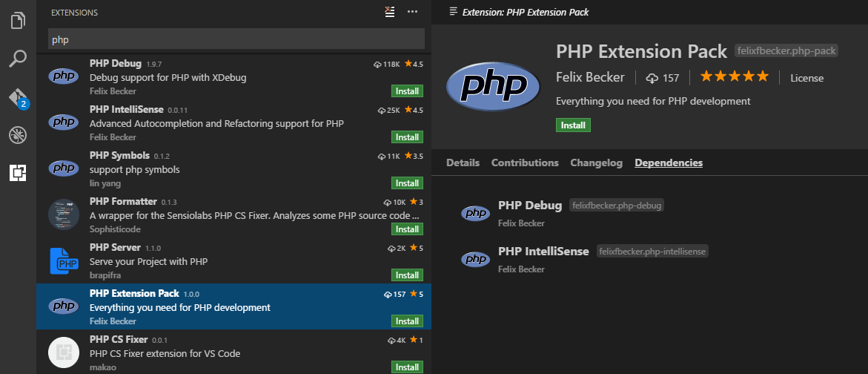Image resolution: width=868 pixels, height=374 pixels.
Task: Install the PHP Extension Pack from details page
Action: pyautogui.click(x=573, y=125)
